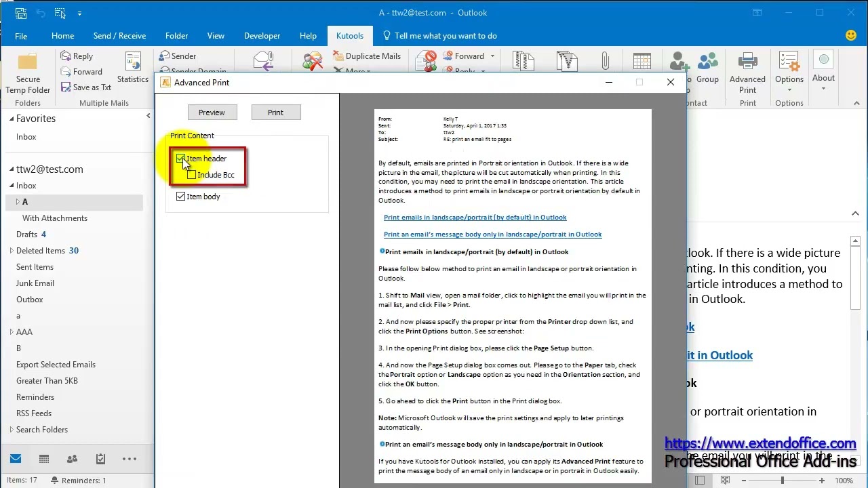Click the Duplicate Mails button
Viewport: 868px width, 488px height.
pyautogui.click(x=367, y=56)
